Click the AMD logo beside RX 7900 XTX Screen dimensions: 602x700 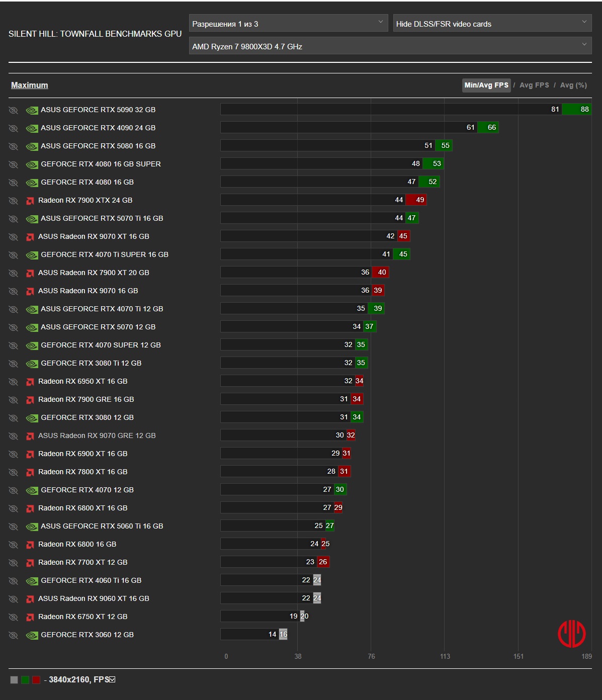tap(30, 201)
